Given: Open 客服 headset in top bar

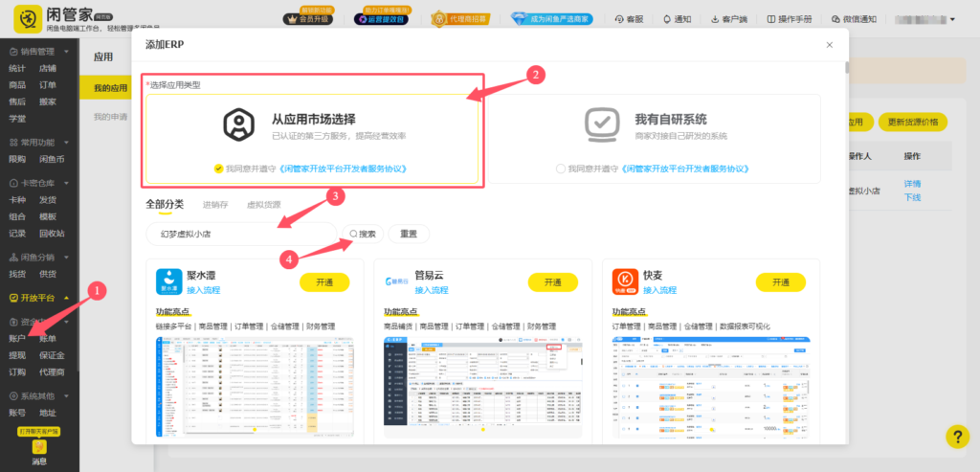Looking at the screenshot, I should (x=629, y=19).
